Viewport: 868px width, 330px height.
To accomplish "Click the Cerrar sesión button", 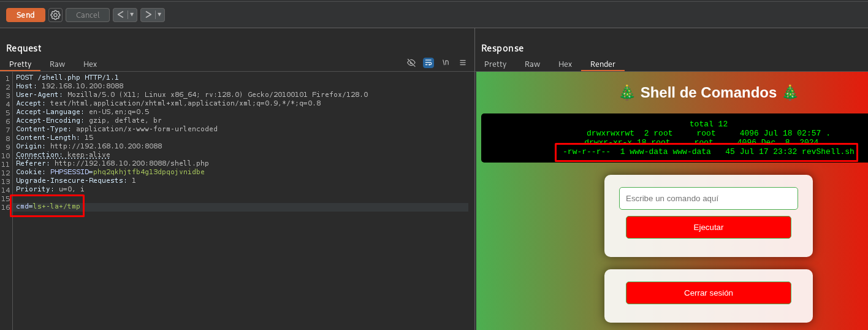I will 709,293.
